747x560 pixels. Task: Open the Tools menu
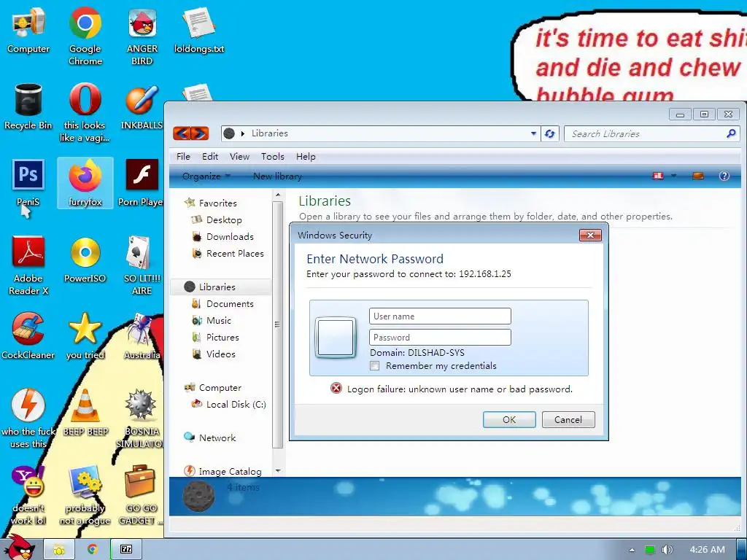click(x=273, y=156)
